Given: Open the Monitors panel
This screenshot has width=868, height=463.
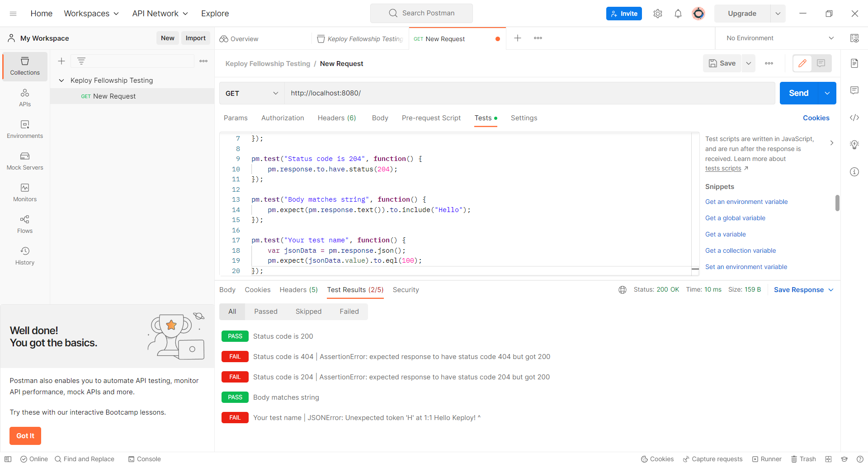Looking at the screenshot, I should point(25,193).
